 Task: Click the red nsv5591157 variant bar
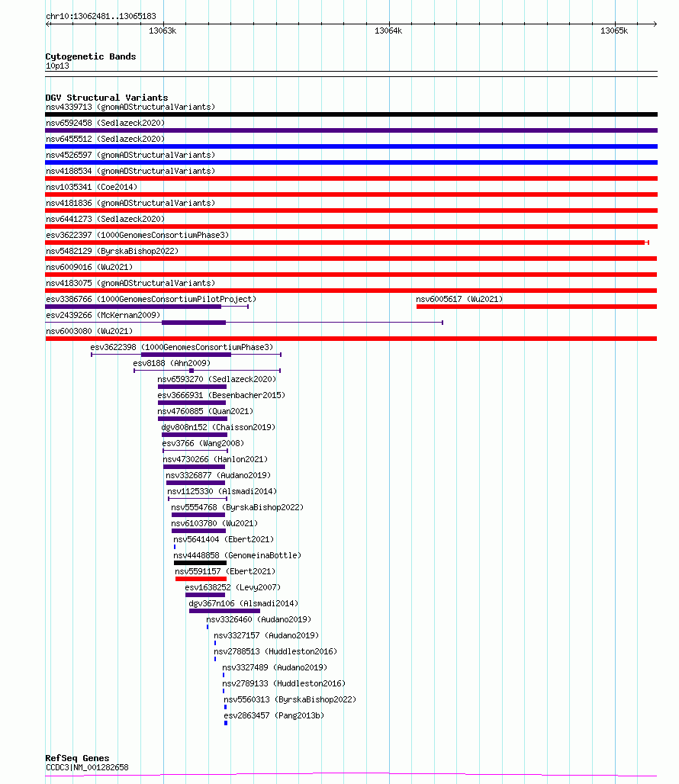(x=201, y=579)
